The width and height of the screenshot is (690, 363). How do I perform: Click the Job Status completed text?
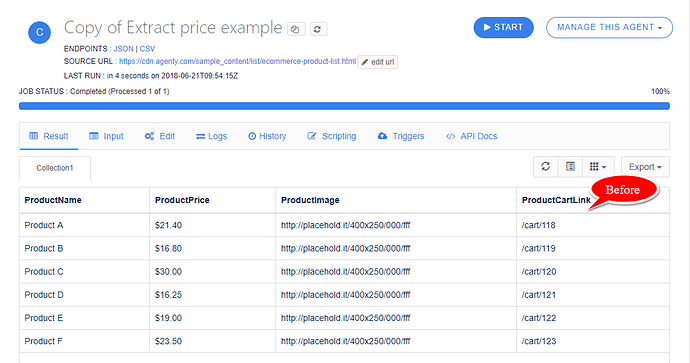coord(94,92)
